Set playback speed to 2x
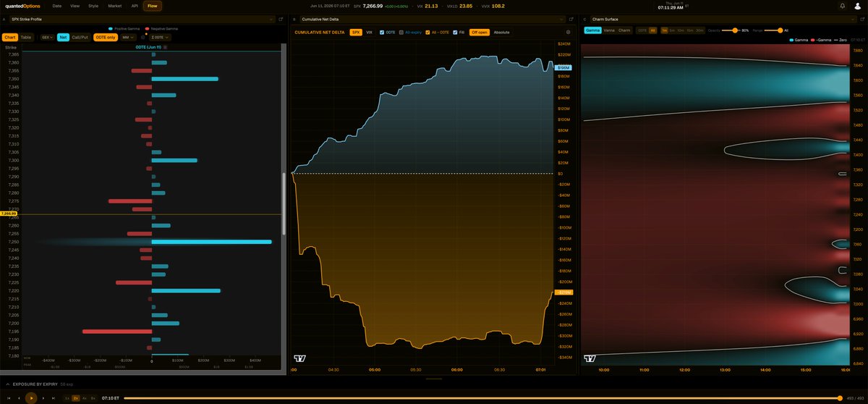Viewport: 868px width, 404px height. pyautogui.click(x=76, y=398)
